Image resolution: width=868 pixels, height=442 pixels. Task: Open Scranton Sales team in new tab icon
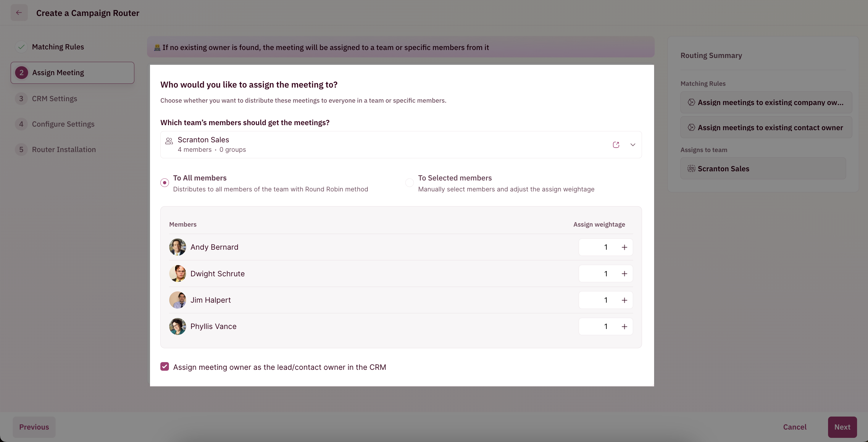pos(616,145)
